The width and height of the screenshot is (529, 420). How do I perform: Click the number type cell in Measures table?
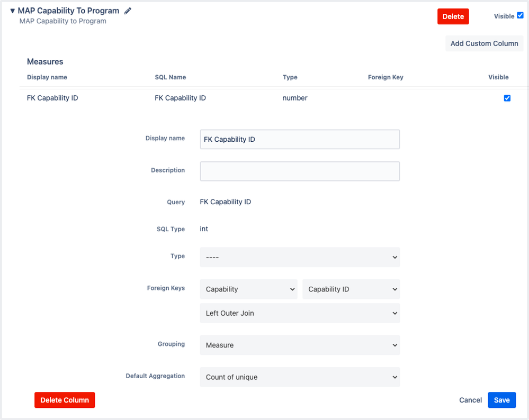(x=295, y=98)
